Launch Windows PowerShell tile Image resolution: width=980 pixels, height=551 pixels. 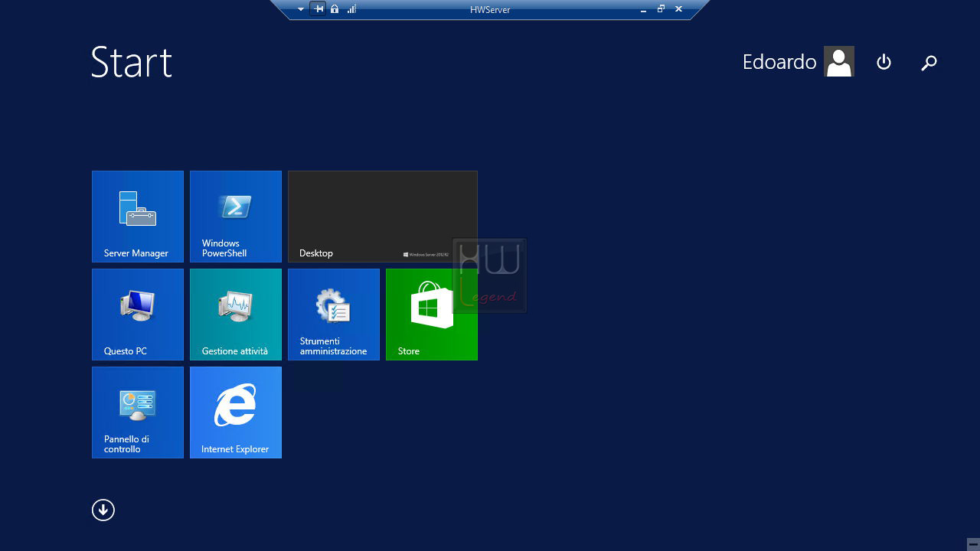click(x=236, y=217)
